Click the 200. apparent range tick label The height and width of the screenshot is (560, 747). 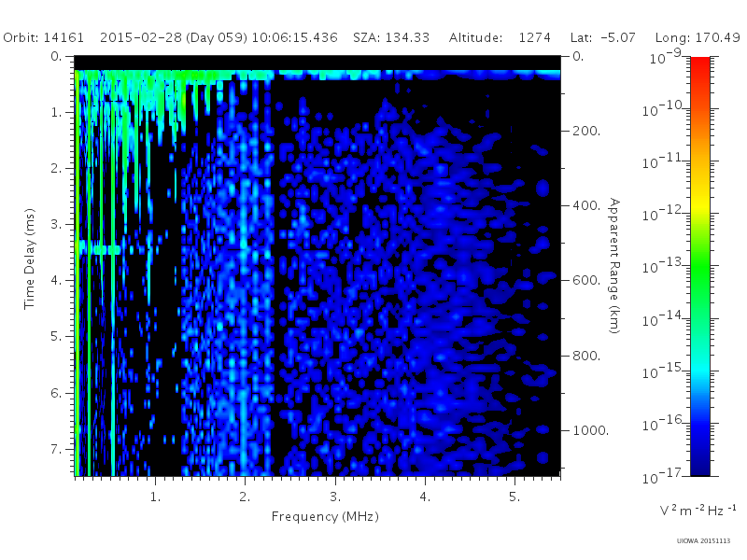click(586, 131)
